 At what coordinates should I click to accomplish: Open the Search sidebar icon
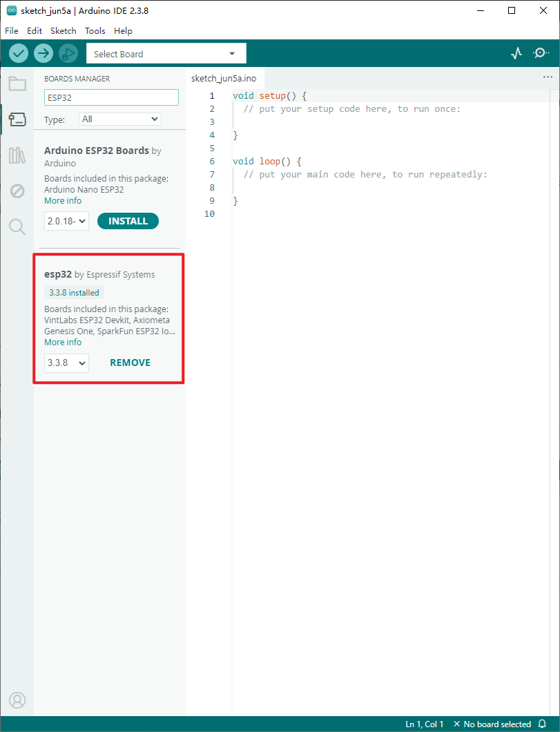(17, 227)
